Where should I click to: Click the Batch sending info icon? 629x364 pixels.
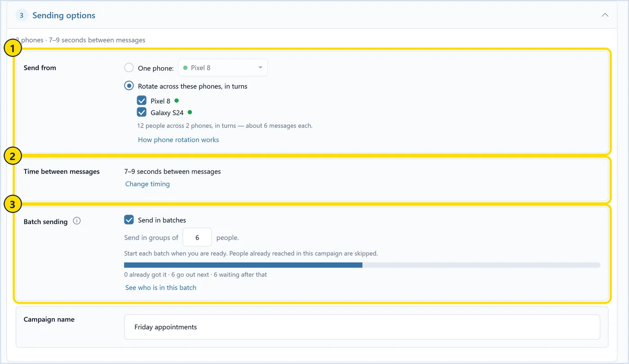77,221
